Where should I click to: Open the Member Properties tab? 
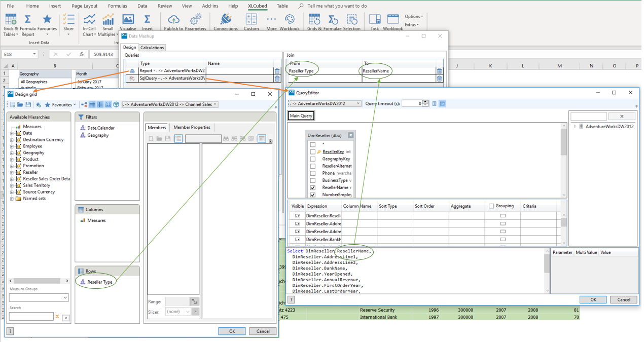(x=192, y=128)
